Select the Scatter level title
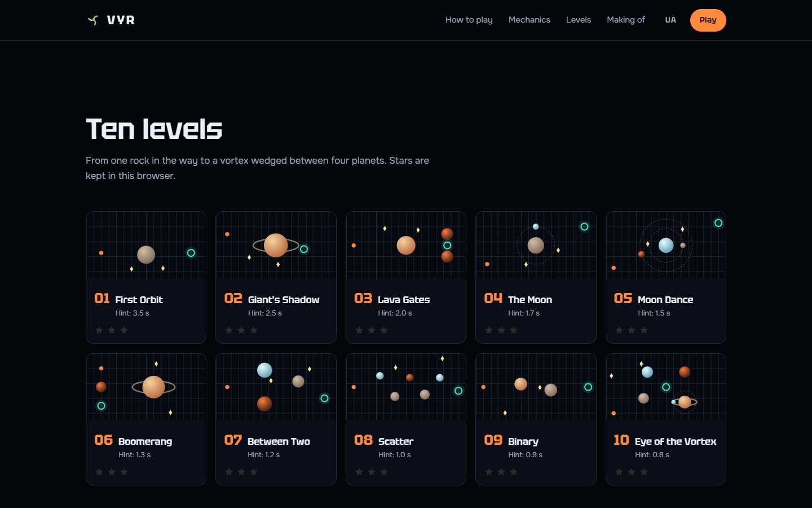 396,441
